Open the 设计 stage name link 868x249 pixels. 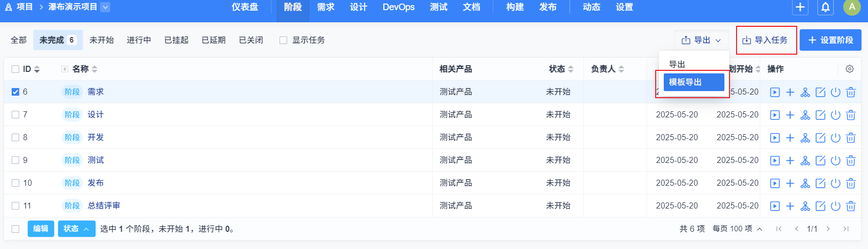96,115
